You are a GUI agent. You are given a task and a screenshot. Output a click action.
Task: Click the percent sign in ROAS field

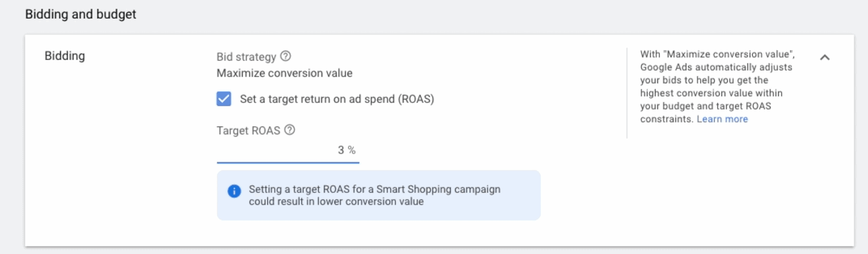pyautogui.click(x=352, y=150)
